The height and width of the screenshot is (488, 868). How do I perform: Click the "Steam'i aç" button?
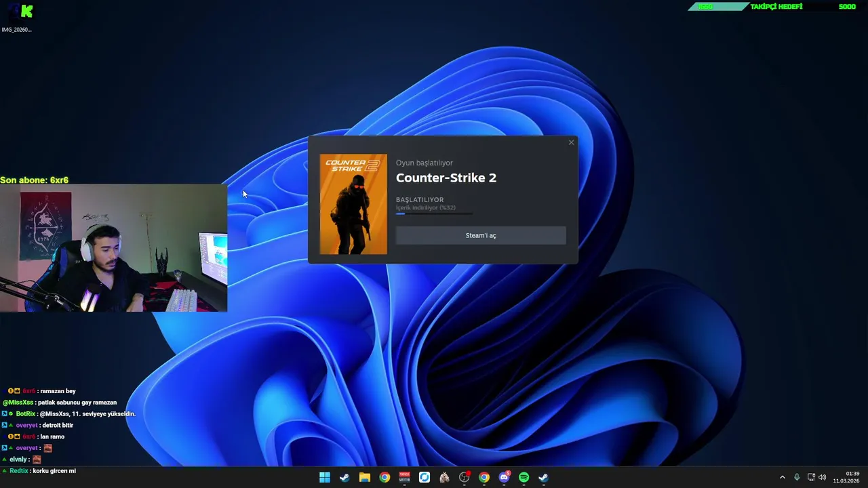pyautogui.click(x=481, y=235)
